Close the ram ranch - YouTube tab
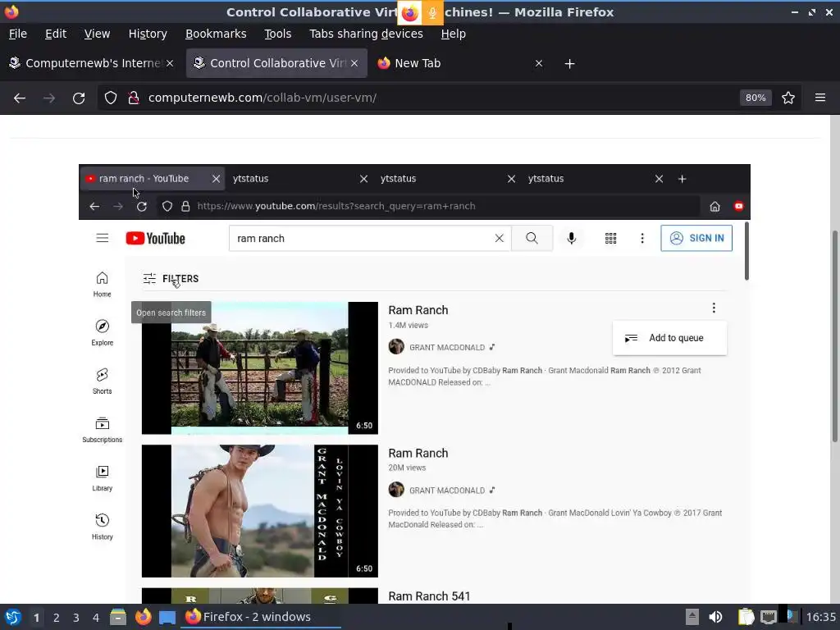 click(x=216, y=179)
